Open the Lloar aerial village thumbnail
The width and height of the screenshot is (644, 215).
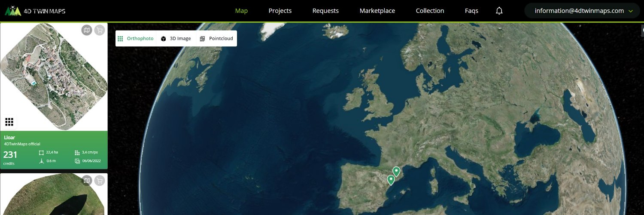click(x=54, y=77)
